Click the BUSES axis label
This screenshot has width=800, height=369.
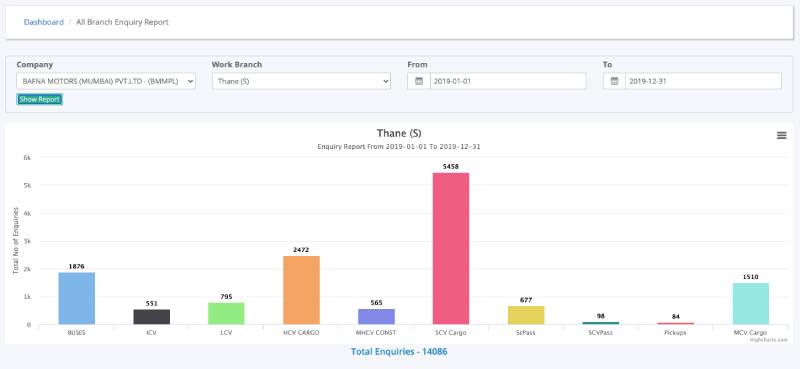[x=77, y=332]
